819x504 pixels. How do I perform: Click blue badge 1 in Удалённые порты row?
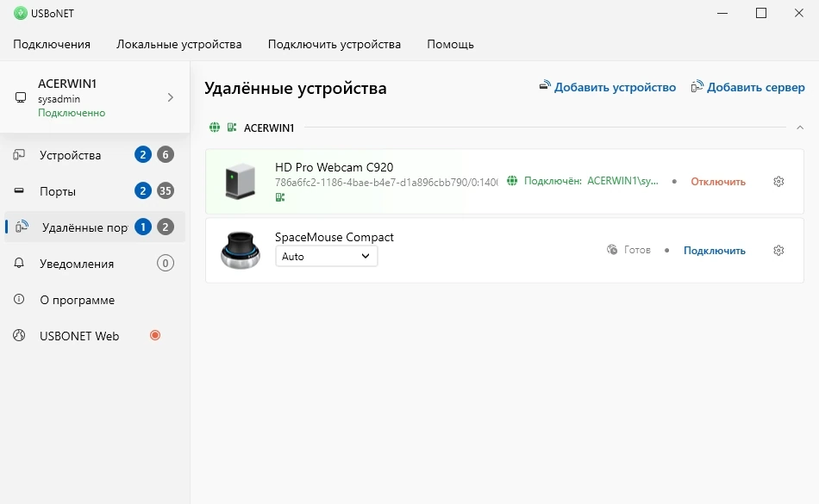pos(142,227)
